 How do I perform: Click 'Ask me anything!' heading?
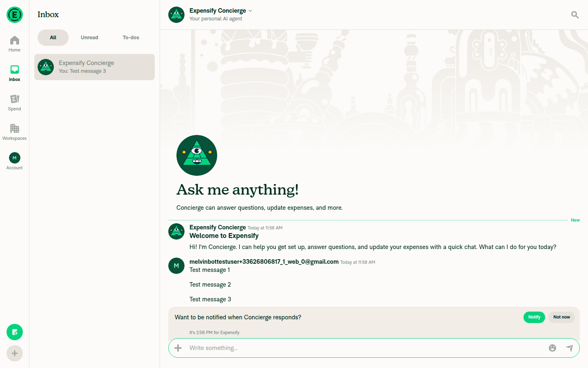pyautogui.click(x=238, y=190)
